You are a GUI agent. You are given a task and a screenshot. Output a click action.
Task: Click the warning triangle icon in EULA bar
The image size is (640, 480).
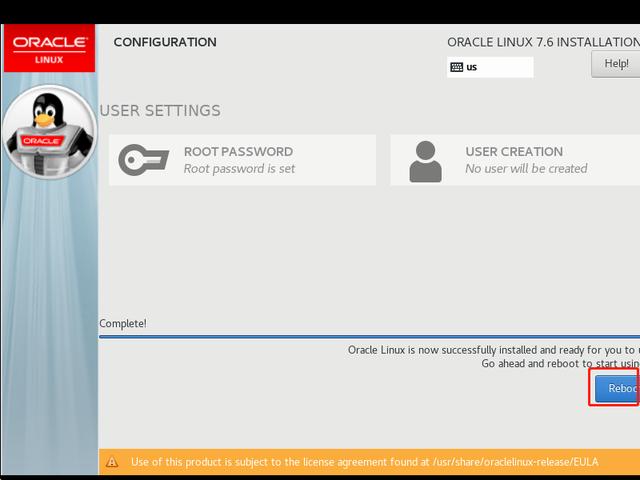112,462
